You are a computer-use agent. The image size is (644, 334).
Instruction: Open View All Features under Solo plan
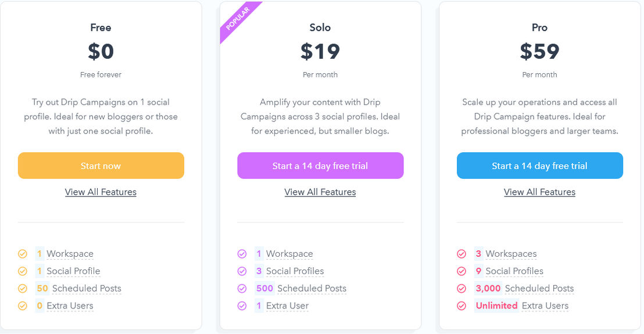tap(320, 192)
